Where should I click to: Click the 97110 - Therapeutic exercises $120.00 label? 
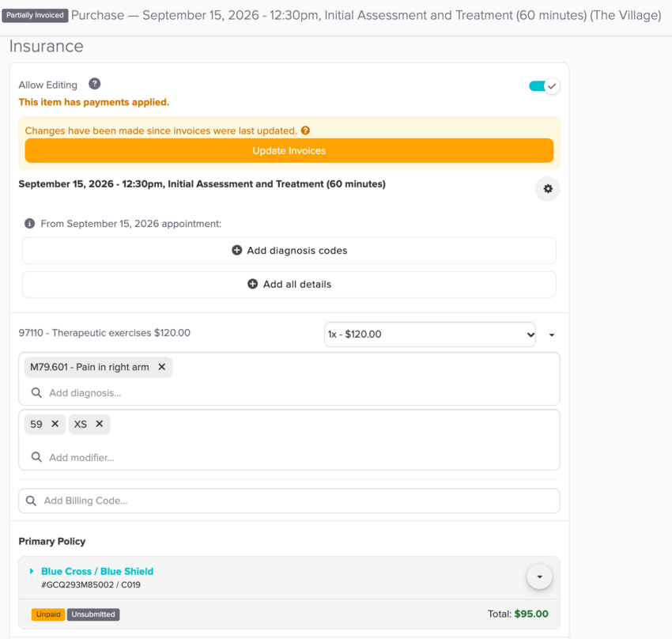(104, 333)
